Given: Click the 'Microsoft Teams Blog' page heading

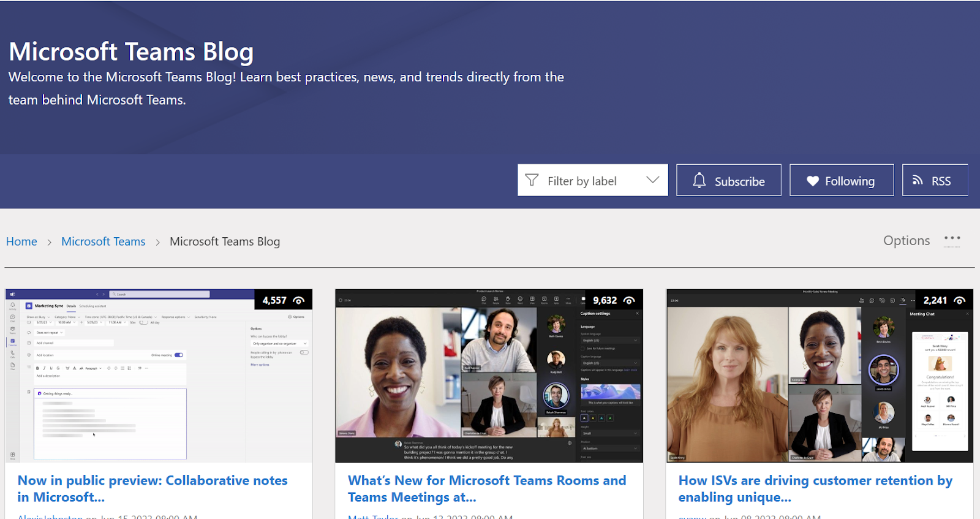Looking at the screenshot, I should (x=131, y=52).
